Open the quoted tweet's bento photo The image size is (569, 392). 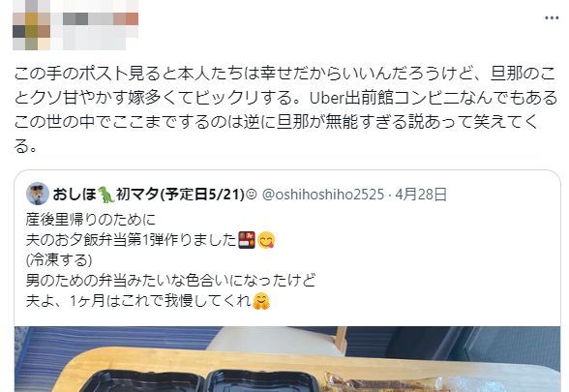(x=287, y=359)
